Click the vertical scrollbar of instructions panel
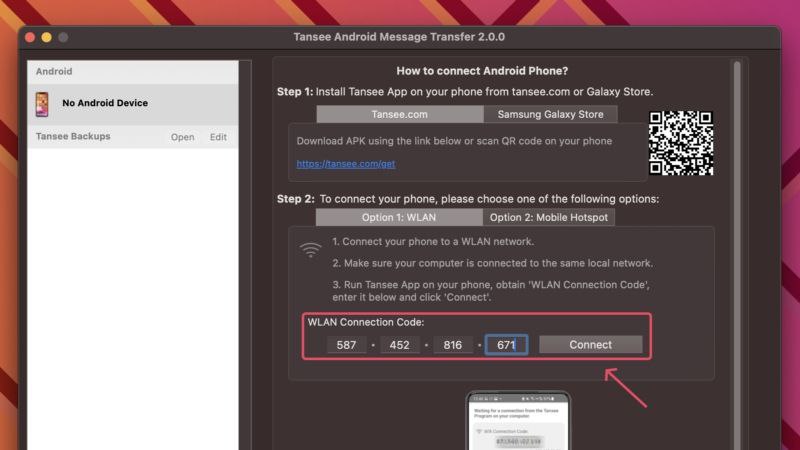This screenshot has height=450, width=800. (x=737, y=255)
